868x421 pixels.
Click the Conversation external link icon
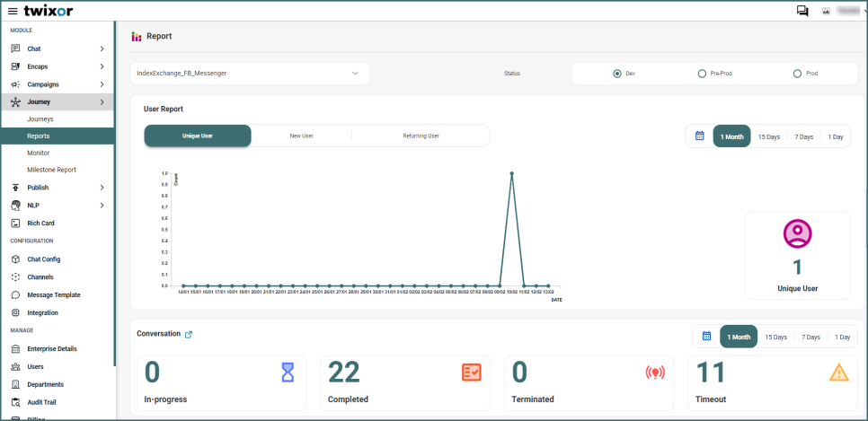tap(189, 334)
